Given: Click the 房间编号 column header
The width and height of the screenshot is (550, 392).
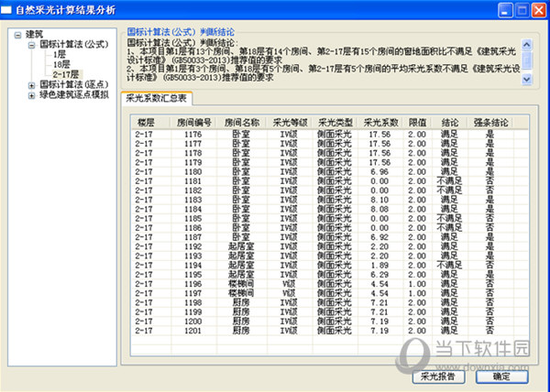Looking at the screenshot, I should [192, 121].
